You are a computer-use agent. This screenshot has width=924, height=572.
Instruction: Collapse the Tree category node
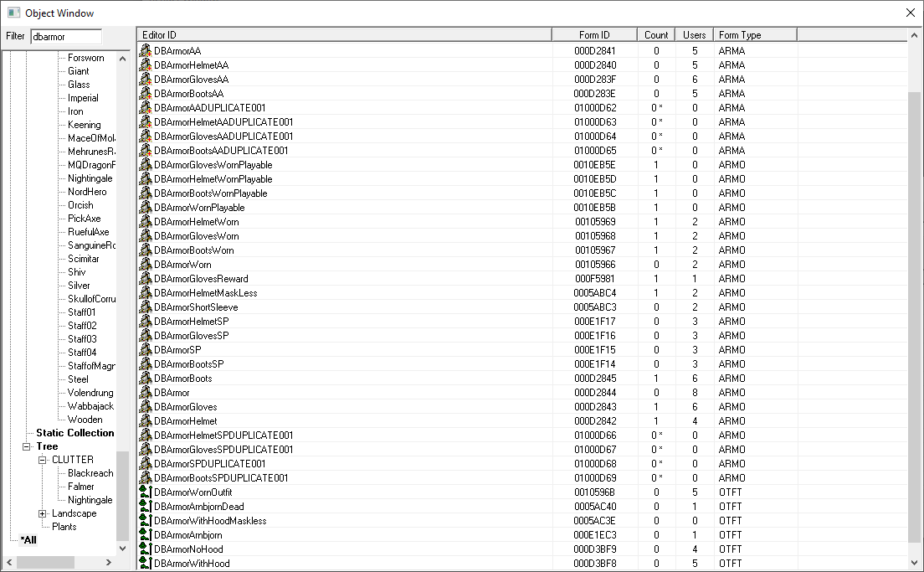click(27, 446)
